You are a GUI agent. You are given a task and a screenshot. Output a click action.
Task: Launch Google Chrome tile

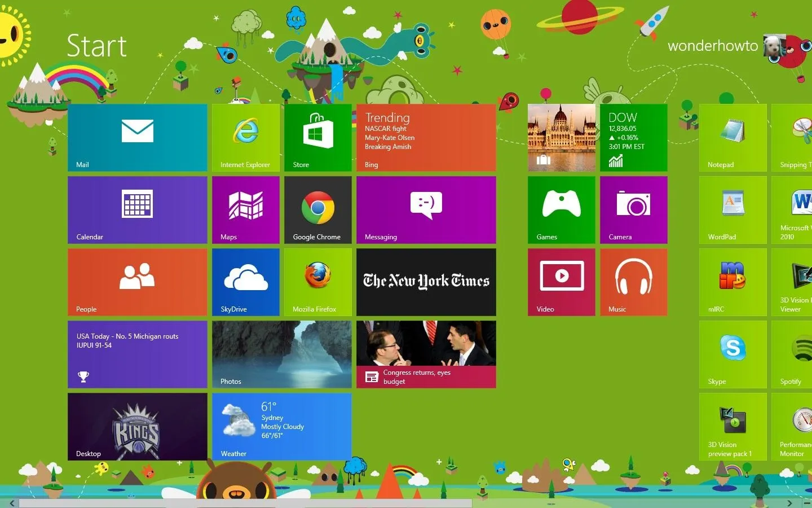tap(318, 210)
